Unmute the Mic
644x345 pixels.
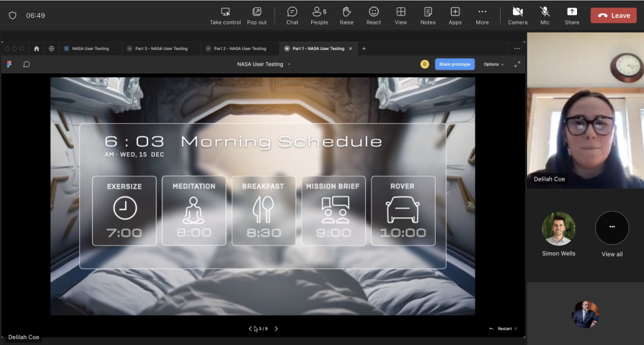(x=545, y=16)
